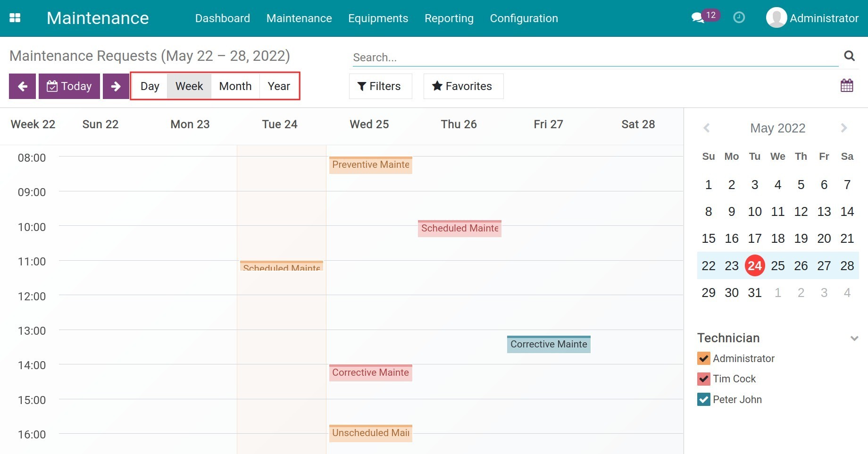
Task: Uncheck the Administrator technician checkbox
Action: [703, 359]
